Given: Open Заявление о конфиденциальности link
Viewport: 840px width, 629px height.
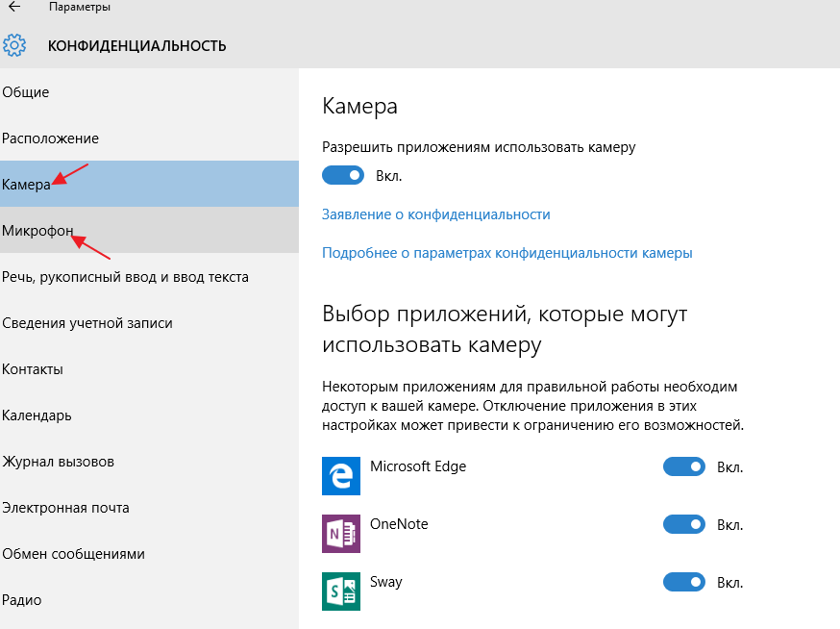Looking at the screenshot, I should tap(436, 214).
